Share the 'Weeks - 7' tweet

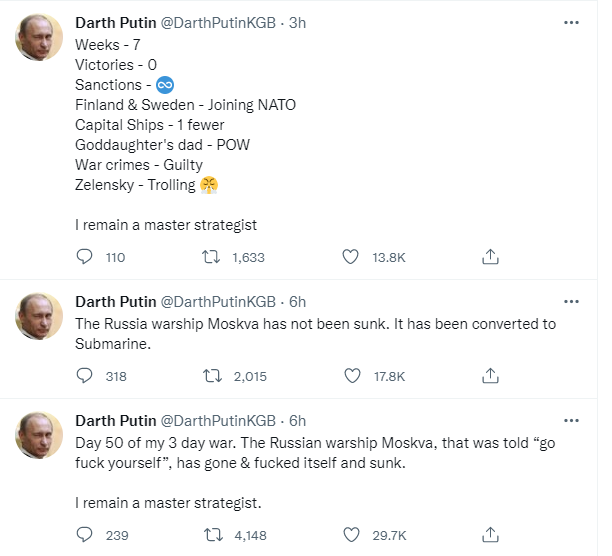click(x=490, y=257)
